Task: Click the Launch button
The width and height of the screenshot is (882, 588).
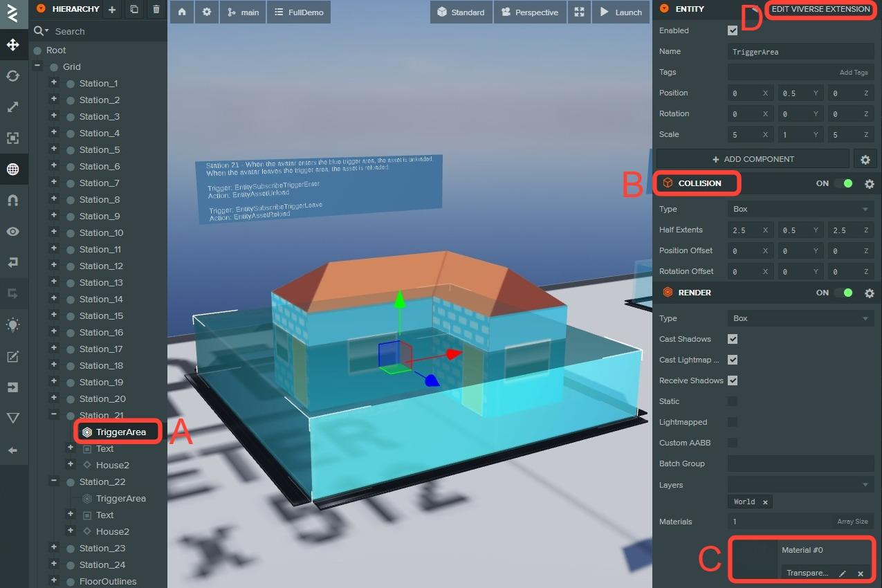Action: 621,12
